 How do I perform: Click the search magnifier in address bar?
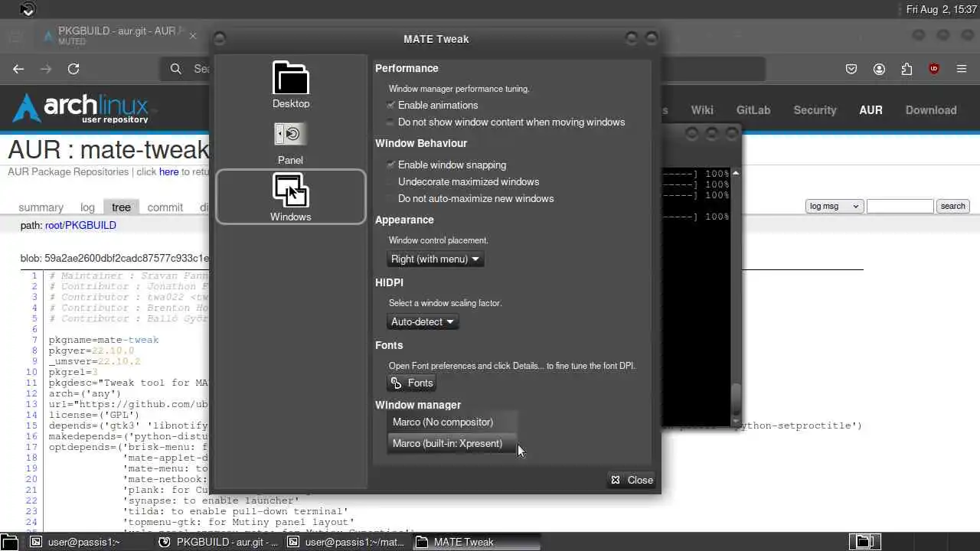pyautogui.click(x=176, y=69)
